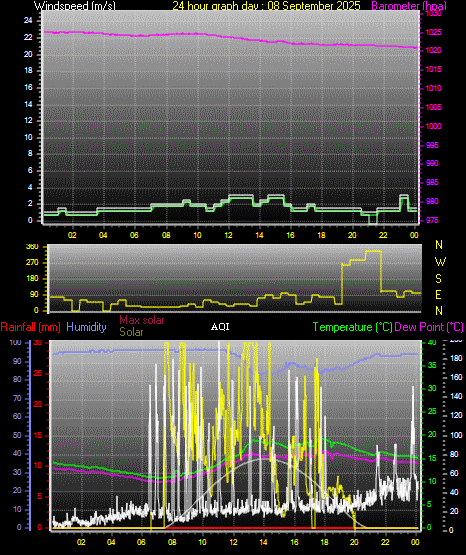466x555 pixels.
Task: Click the red 15 value on rainfall axis
Action: click(x=37, y=435)
